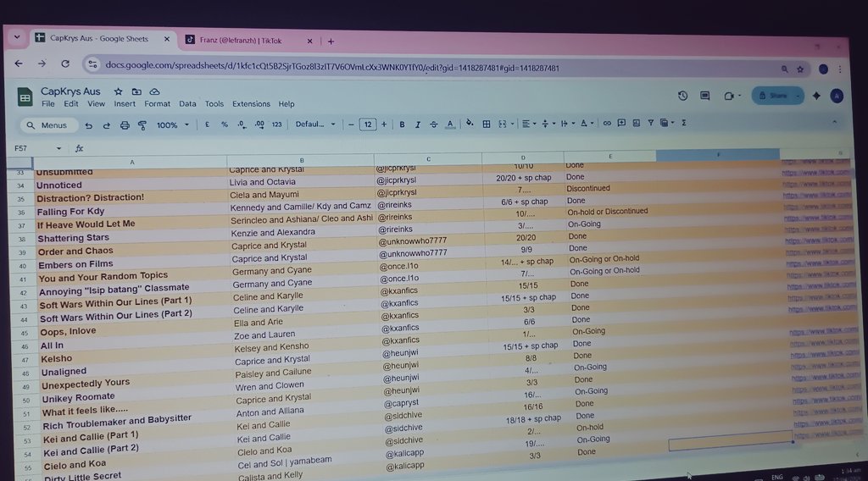Toggle italic formatting
The image size is (868, 481).
pos(417,124)
